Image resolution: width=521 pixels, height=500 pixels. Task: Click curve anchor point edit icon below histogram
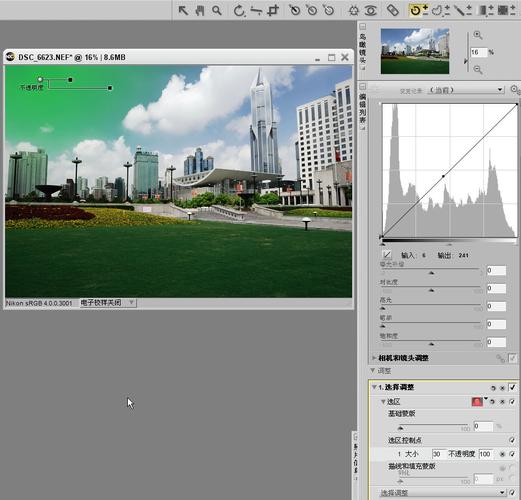[387, 255]
